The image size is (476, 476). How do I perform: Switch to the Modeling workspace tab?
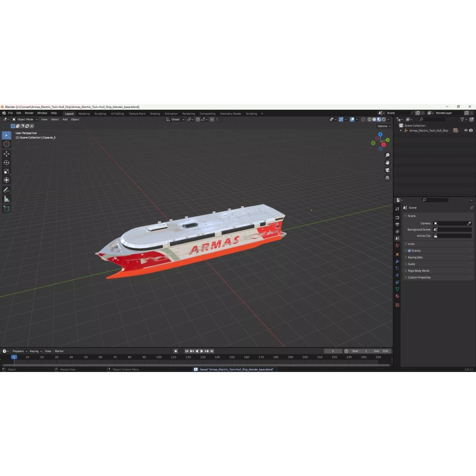pos(84,114)
